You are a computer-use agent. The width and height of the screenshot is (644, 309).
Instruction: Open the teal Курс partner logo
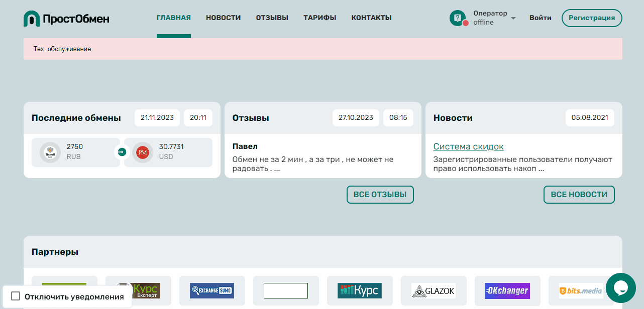coord(360,290)
